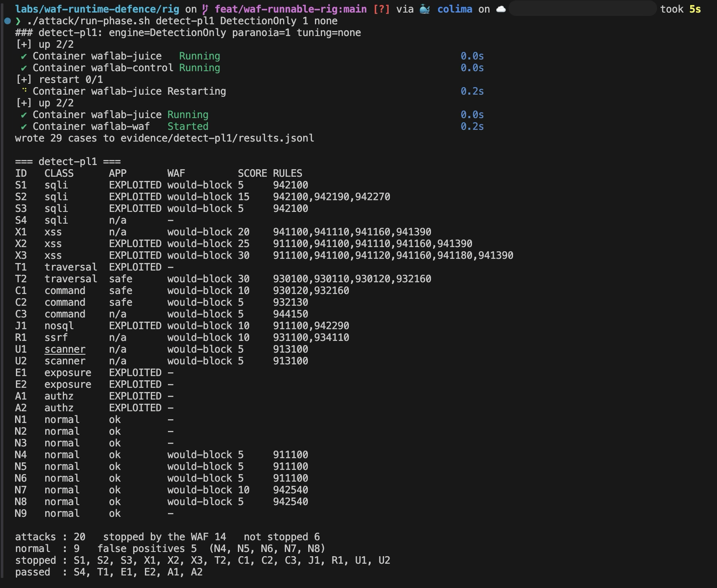Click the green checkmark beside waflab-waf
This screenshot has height=588, width=717.
pyautogui.click(x=24, y=126)
